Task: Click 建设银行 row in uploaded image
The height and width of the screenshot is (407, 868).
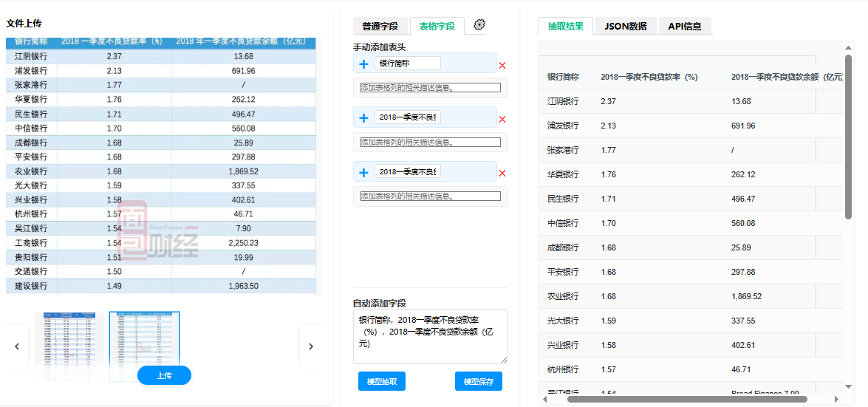Action: 161,287
